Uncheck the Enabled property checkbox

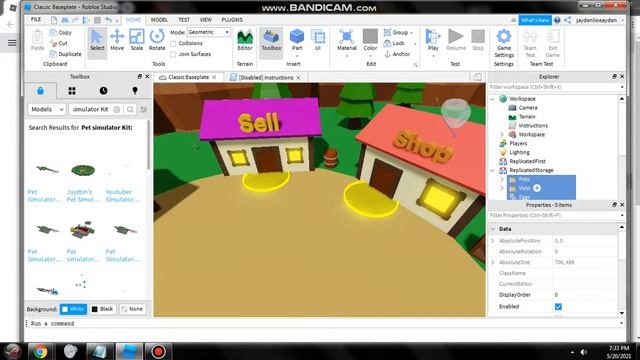[x=558, y=307]
